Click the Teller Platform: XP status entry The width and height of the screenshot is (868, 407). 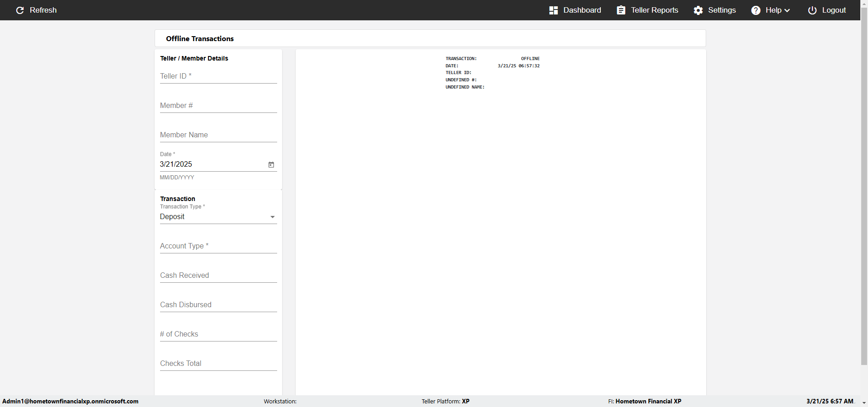446,401
